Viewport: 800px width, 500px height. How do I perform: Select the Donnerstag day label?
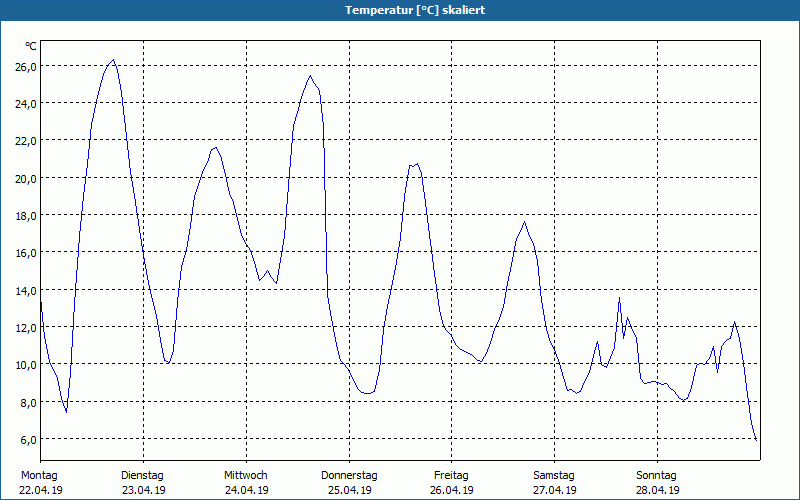coord(349,475)
